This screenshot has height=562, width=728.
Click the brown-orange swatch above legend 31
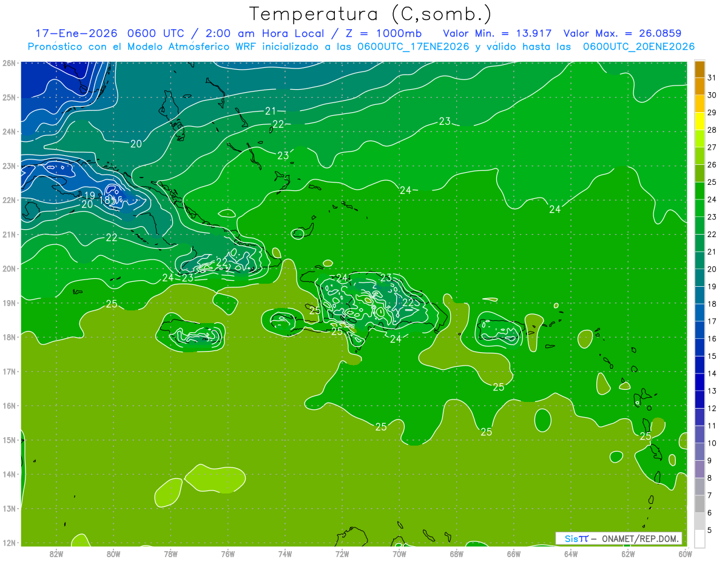pos(700,69)
